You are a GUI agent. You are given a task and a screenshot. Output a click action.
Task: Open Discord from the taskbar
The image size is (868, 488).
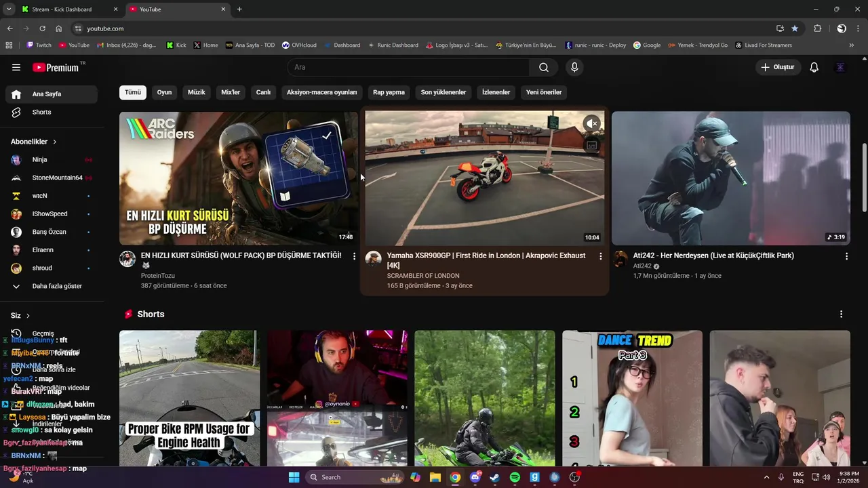pos(475,477)
